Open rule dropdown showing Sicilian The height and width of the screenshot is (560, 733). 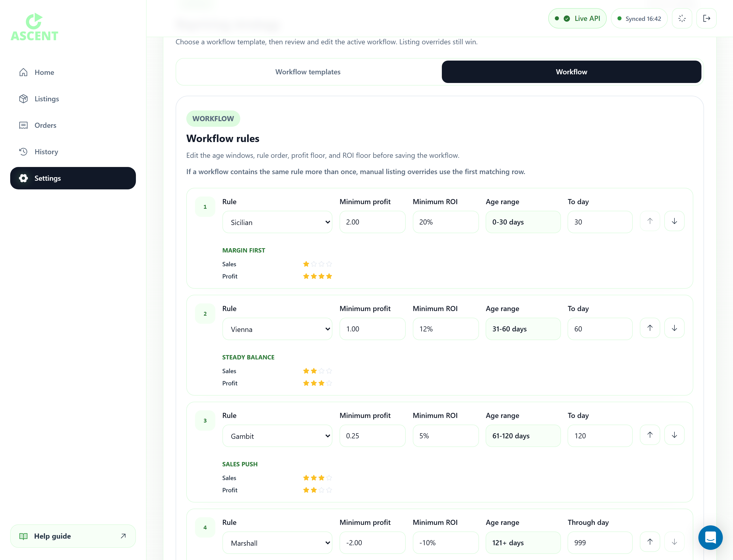point(277,222)
